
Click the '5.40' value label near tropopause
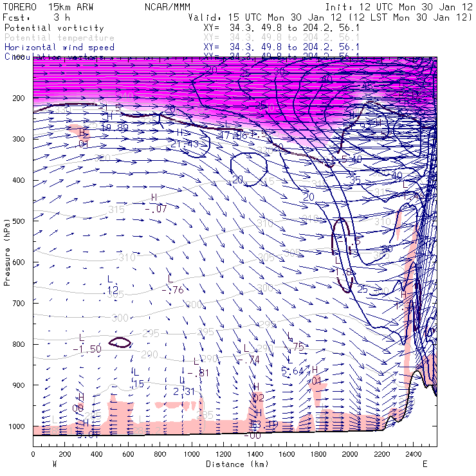(351, 159)
